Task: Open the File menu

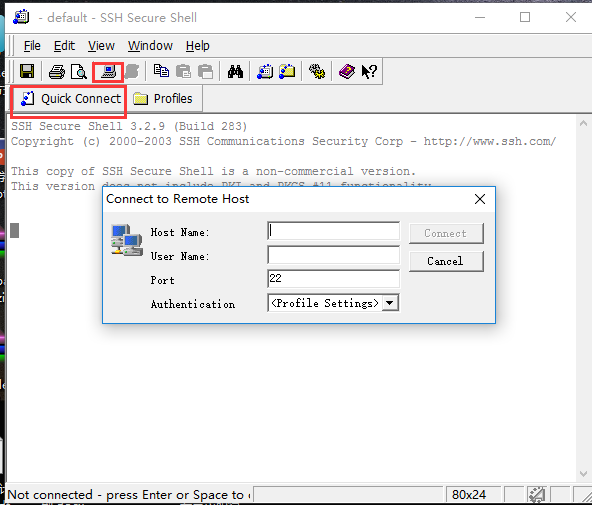Action: click(x=32, y=46)
